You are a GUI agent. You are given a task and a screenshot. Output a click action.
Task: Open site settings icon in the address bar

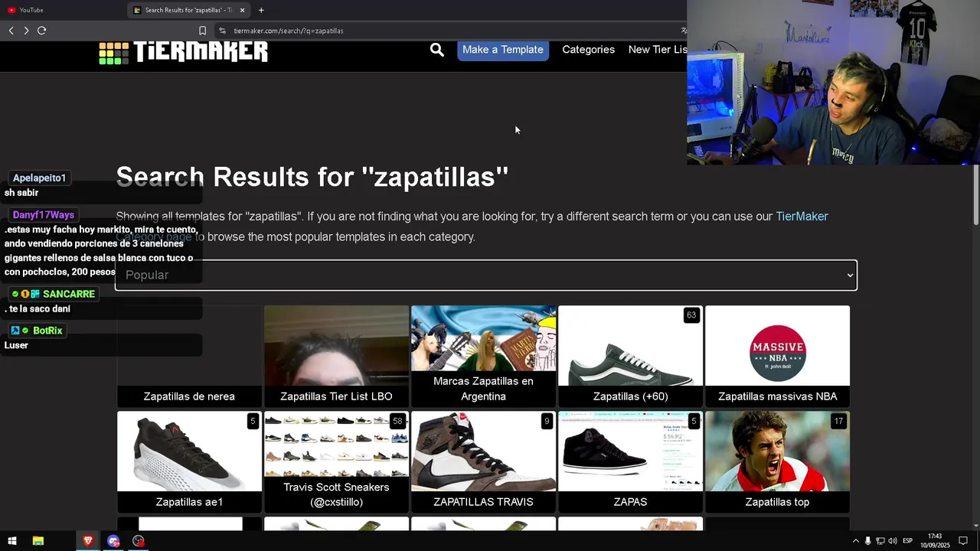222,31
